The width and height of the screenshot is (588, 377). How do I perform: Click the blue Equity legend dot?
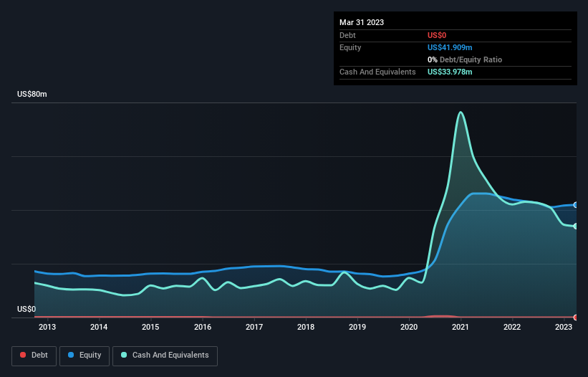(x=71, y=355)
